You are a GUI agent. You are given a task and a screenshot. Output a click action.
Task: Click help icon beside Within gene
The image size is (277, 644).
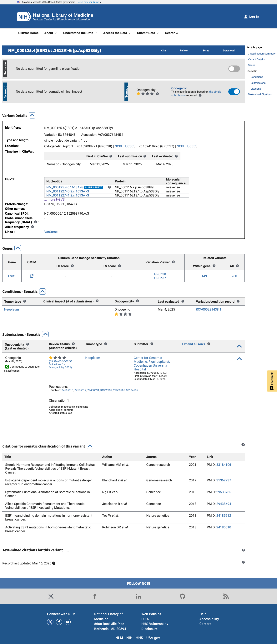(214, 266)
